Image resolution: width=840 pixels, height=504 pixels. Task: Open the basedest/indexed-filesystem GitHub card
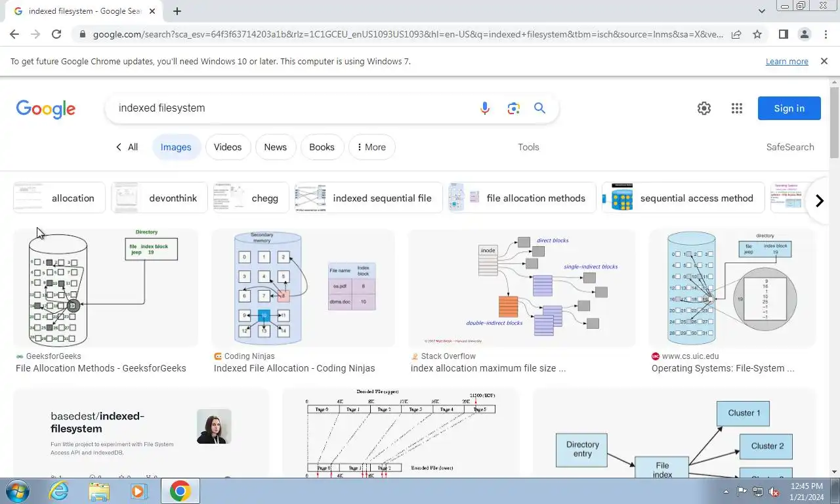tap(141, 433)
